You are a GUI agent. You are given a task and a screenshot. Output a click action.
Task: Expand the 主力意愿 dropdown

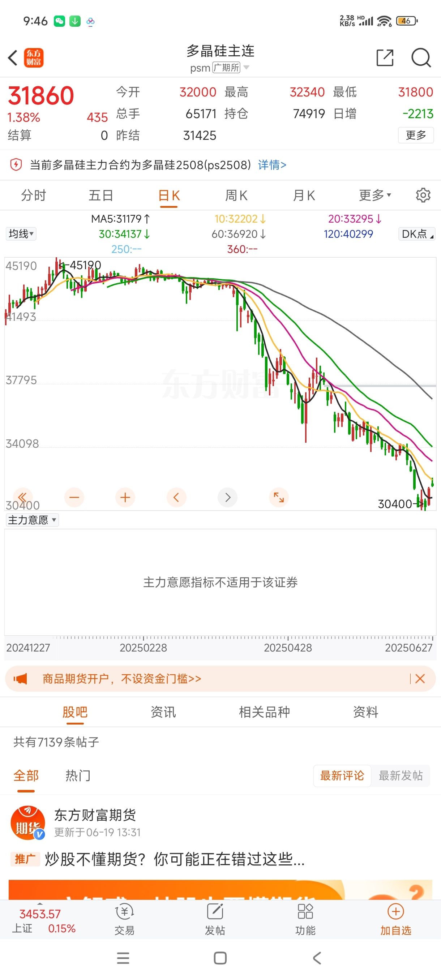pos(32,520)
